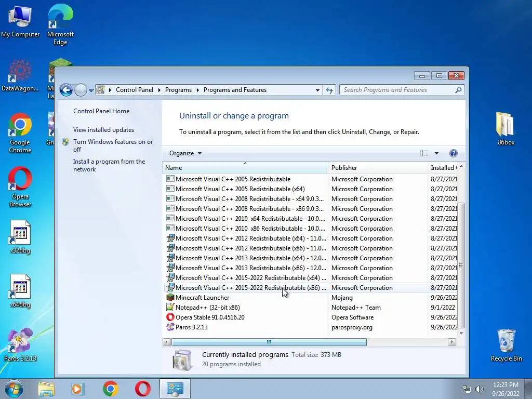
Task: Open the Paros 3.2.13 desktop shortcut
Action: click(x=20, y=345)
